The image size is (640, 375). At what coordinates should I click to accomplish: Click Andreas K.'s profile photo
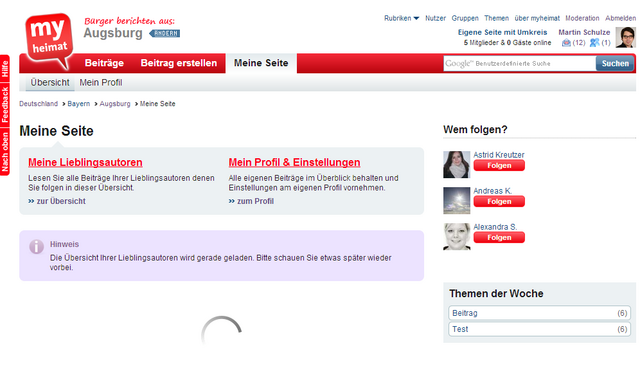pyautogui.click(x=457, y=200)
